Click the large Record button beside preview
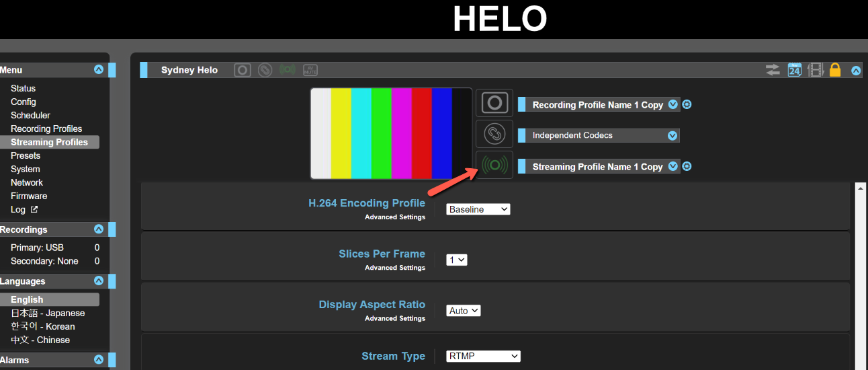 [494, 103]
